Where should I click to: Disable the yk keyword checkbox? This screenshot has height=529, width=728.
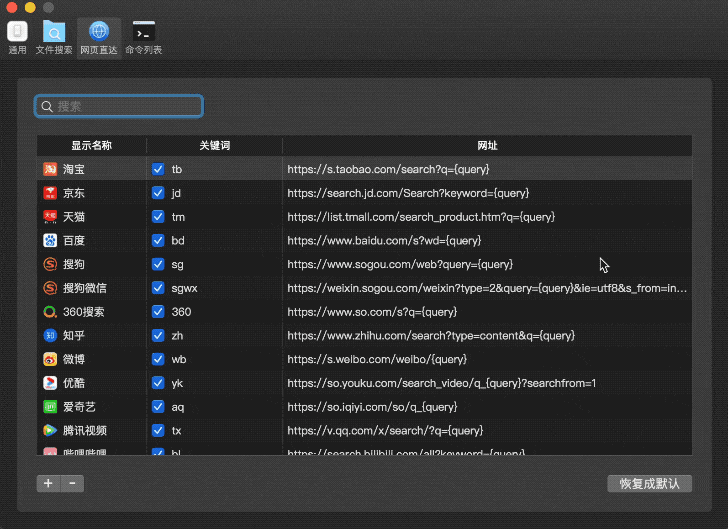tap(158, 383)
